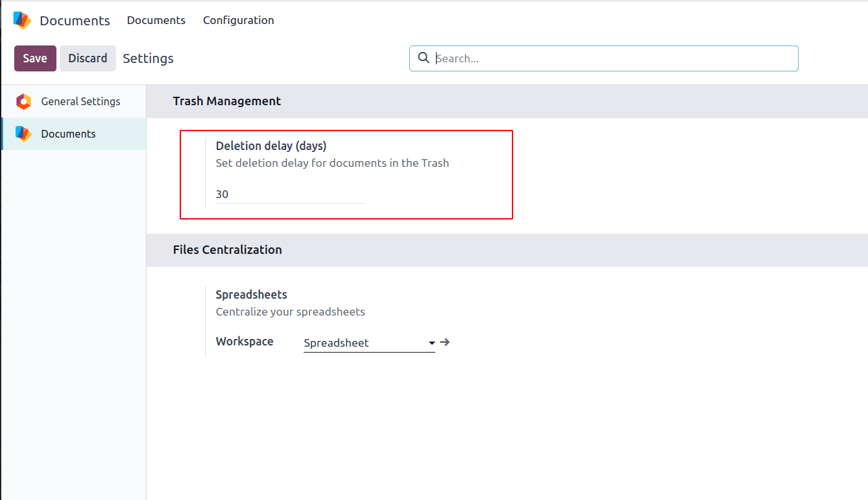
Task: Switch to the Documents menu entry
Action: pyautogui.click(x=156, y=20)
